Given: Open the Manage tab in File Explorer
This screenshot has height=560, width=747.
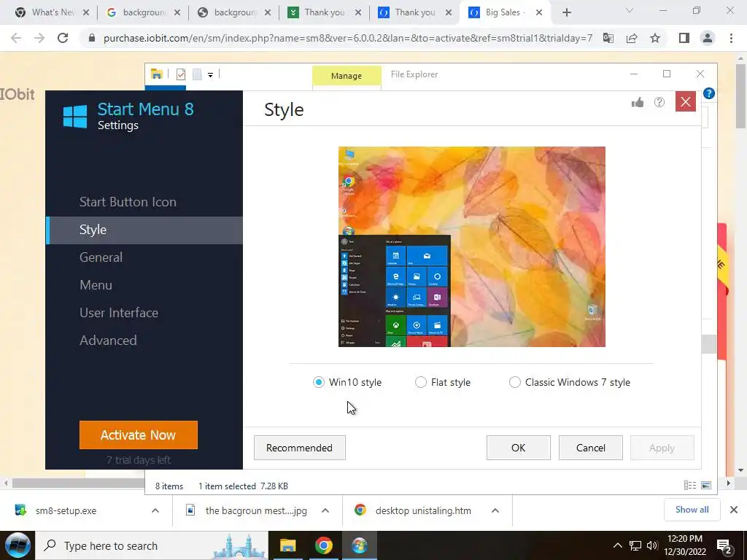Looking at the screenshot, I should (x=347, y=76).
